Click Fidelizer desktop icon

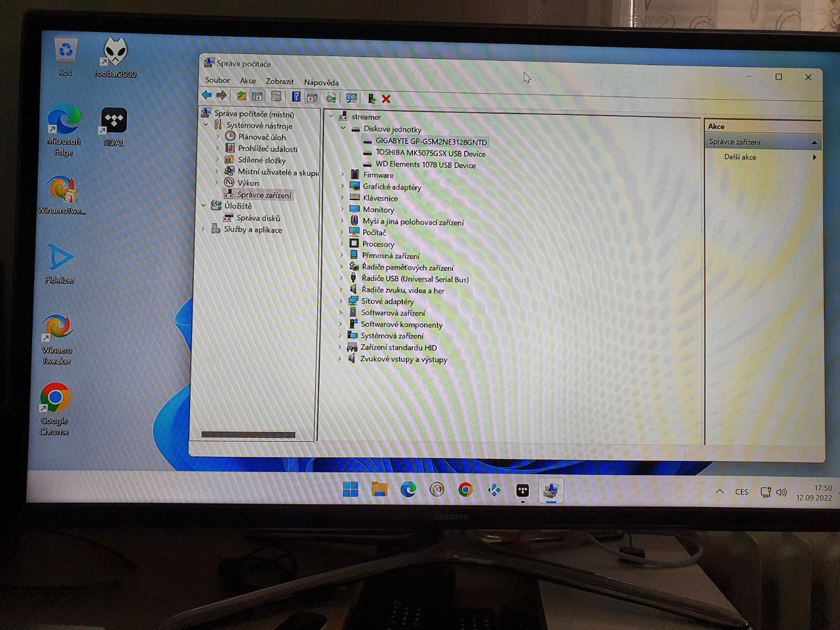60,264
